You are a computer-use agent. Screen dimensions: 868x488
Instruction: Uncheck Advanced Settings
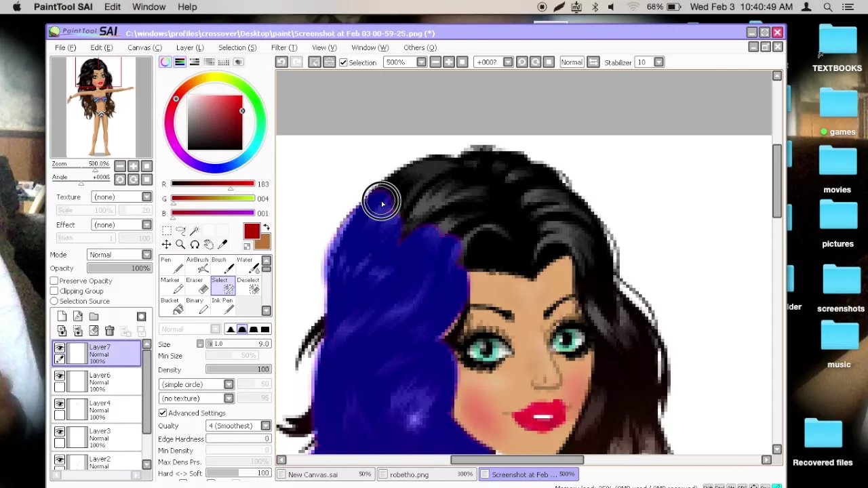click(x=163, y=413)
